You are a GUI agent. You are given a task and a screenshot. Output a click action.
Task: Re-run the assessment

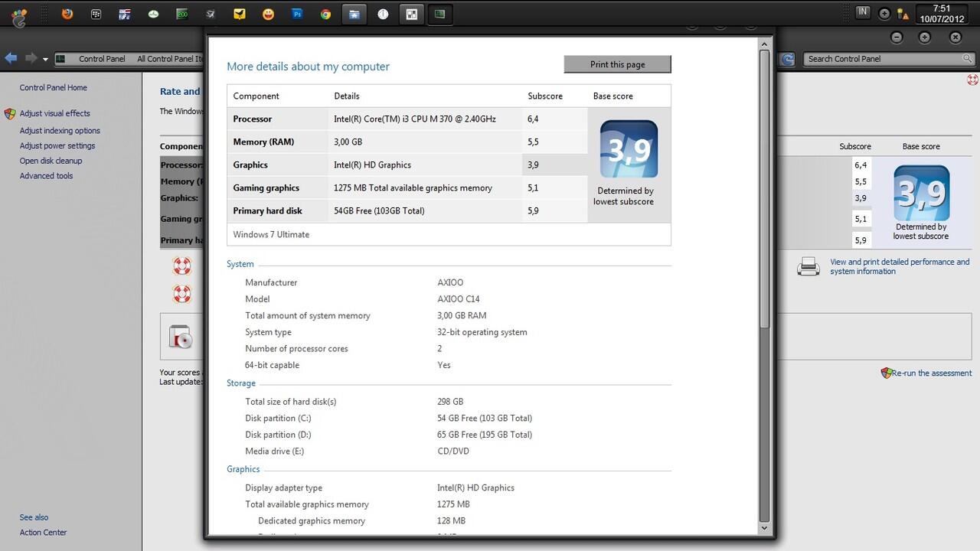[932, 373]
